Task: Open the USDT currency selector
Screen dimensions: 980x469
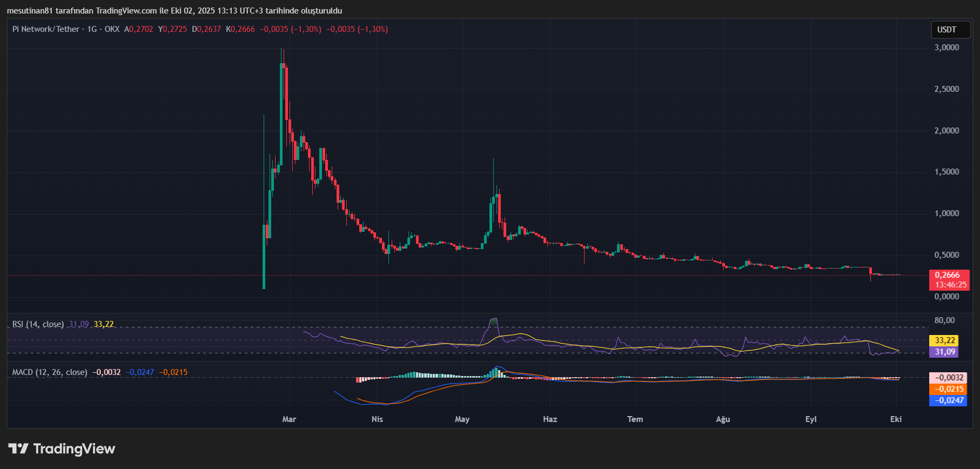Action: pyautogui.click(x=950, y=30)
